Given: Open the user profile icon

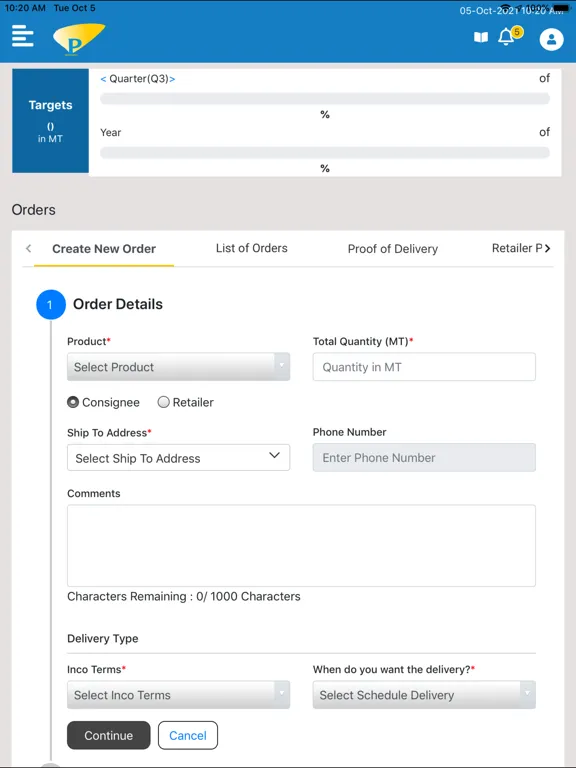Looking at the screenshot, I should pos(552,39).
